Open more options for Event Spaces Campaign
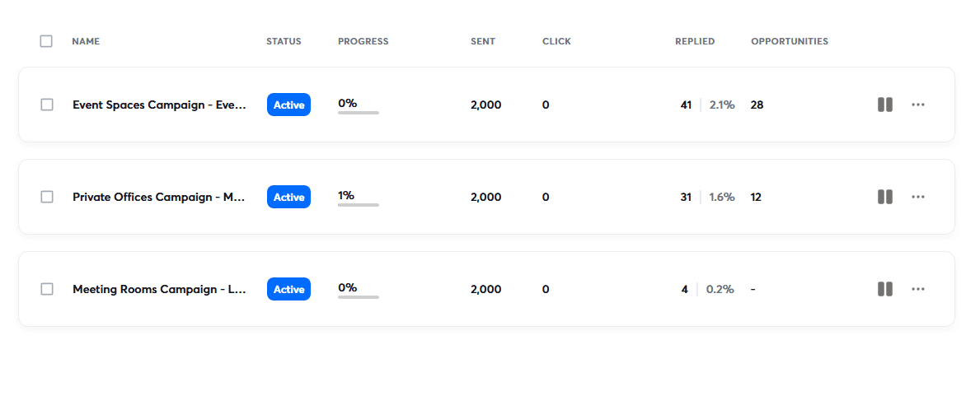This screenshot has height=410, width=980. pyautogui.click(x=917, y=105)
